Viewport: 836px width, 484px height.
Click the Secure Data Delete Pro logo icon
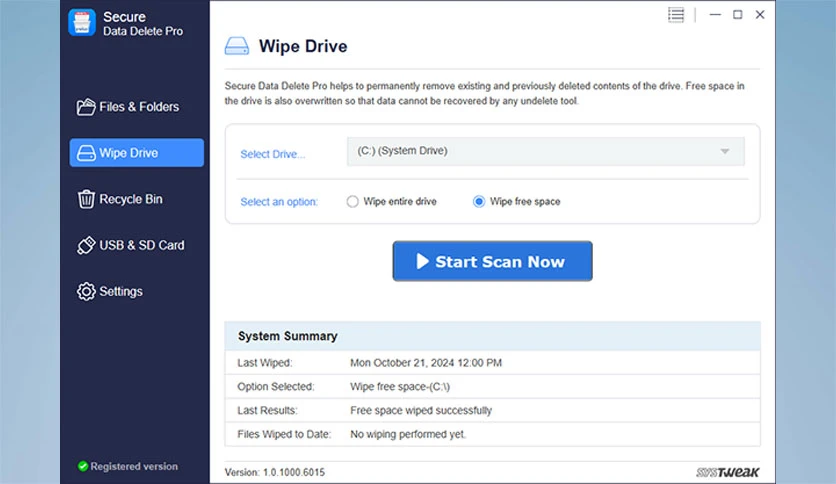point(82,23)
